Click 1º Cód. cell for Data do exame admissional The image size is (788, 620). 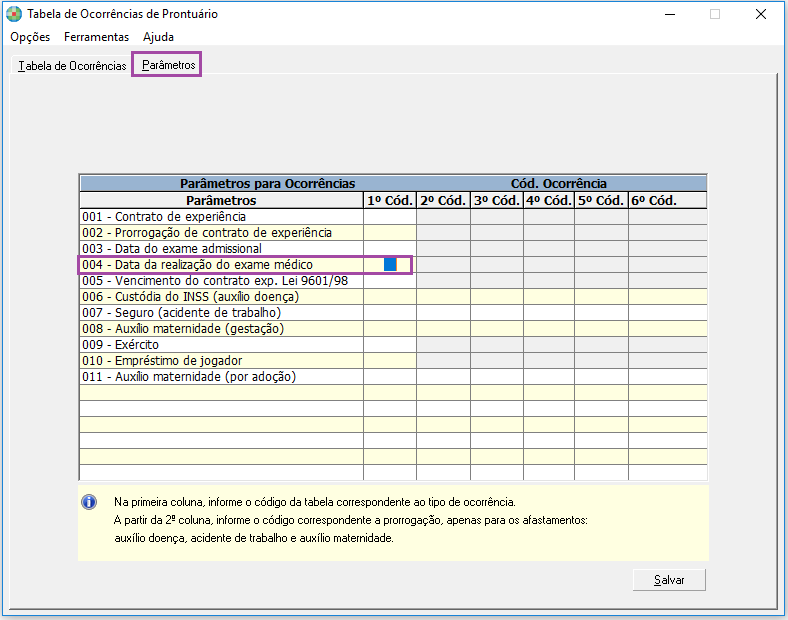tap(390, 249)
